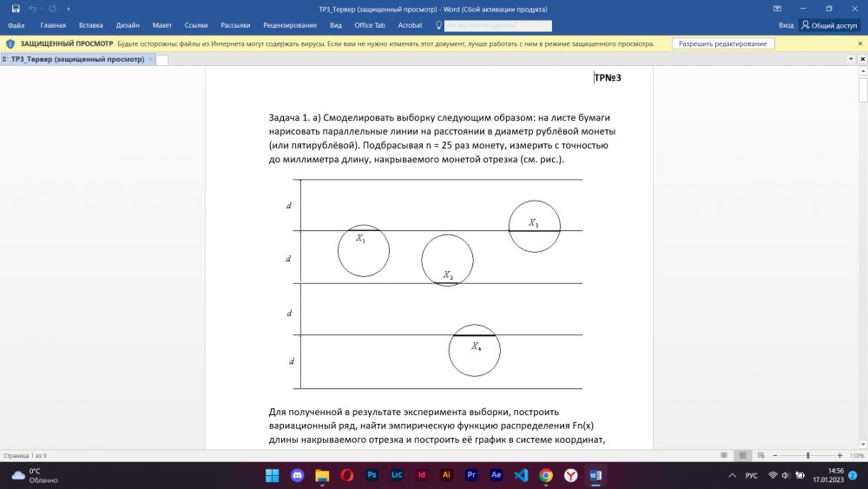Launch Lightroom Classic from taskbar
This screenshot has height=489, width=868.
[x=397, y=475]
